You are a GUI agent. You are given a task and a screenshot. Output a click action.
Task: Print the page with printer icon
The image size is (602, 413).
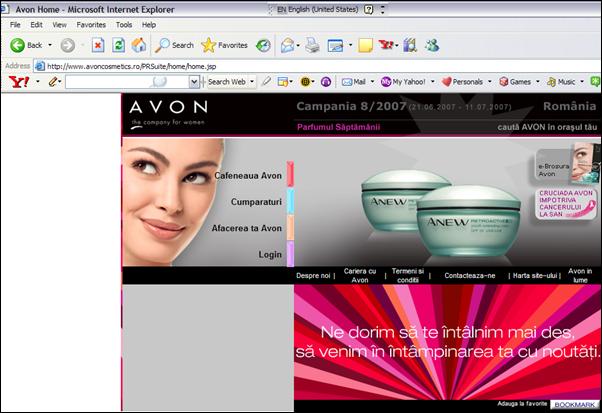313,46
